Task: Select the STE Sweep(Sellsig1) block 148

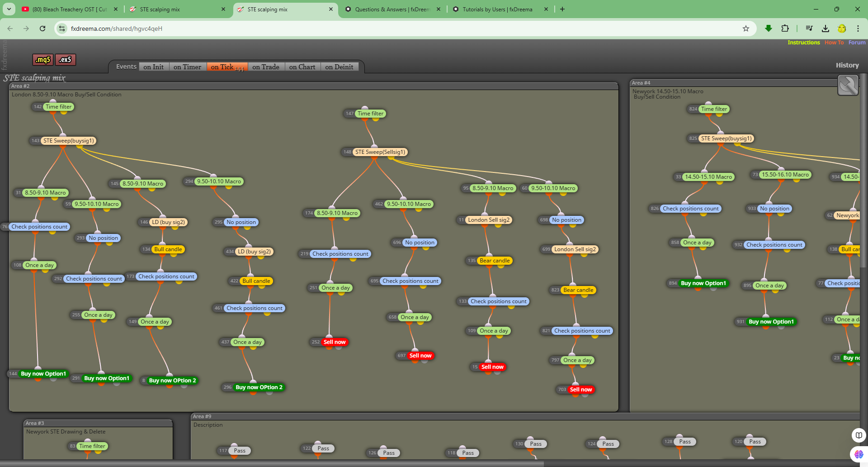Action: (380, 152)
